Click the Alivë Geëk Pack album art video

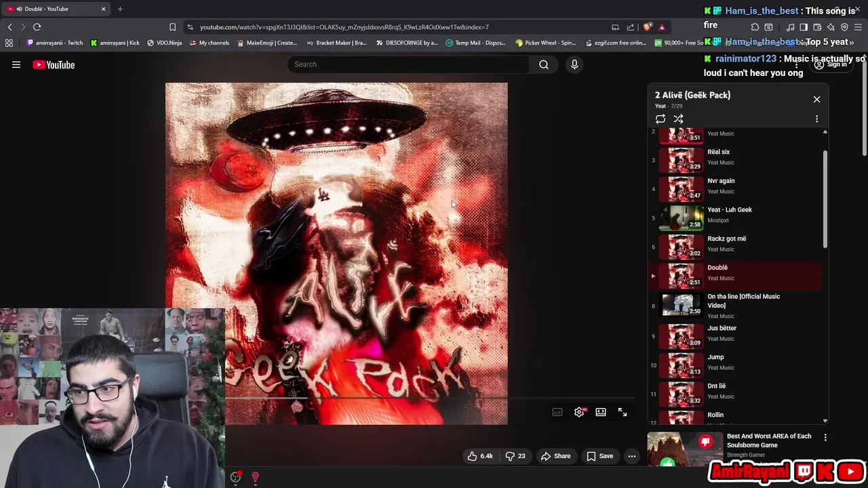[336, 253]
